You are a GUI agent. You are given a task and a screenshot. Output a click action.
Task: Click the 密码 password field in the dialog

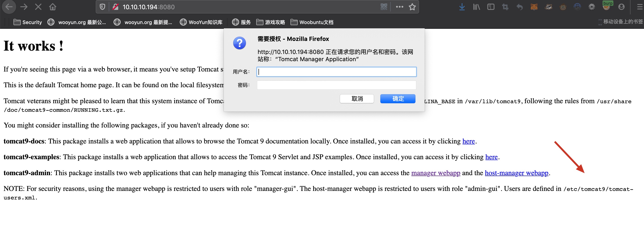(x=336, y=85)
